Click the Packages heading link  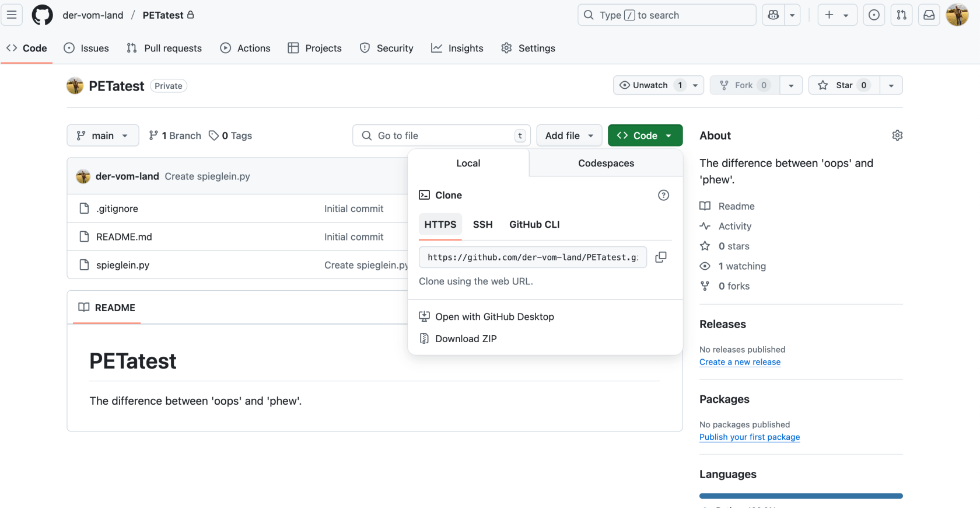724,399
